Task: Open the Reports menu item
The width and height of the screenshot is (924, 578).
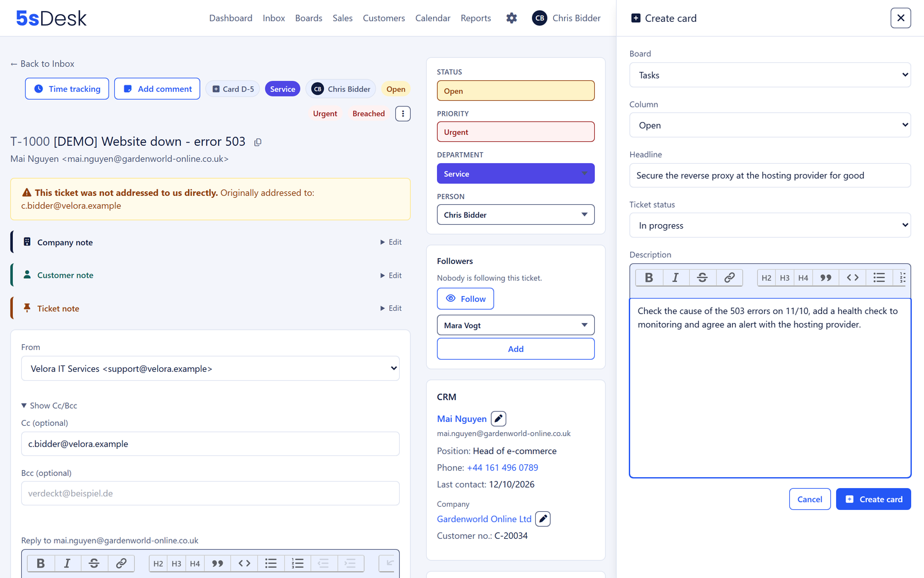Action: click(x=475, y=18)
